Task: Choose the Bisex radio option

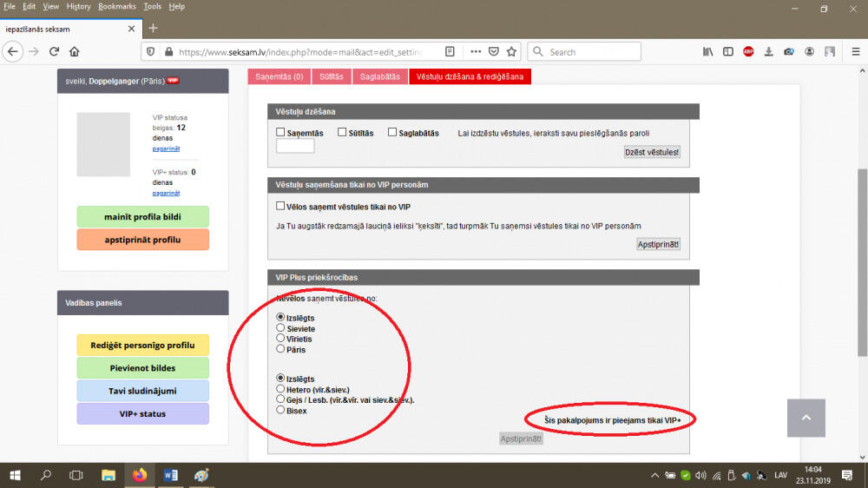Action: coord(280,411)
